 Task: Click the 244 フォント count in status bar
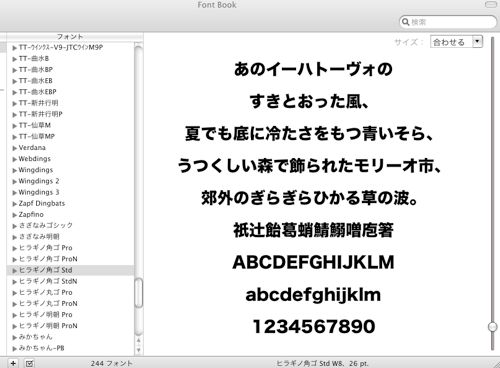112,363
